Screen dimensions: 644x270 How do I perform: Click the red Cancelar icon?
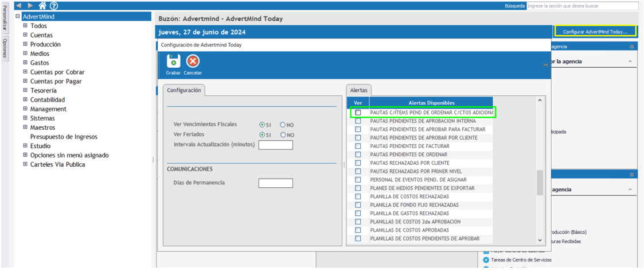pyautogui.click(x=193, y=61)
